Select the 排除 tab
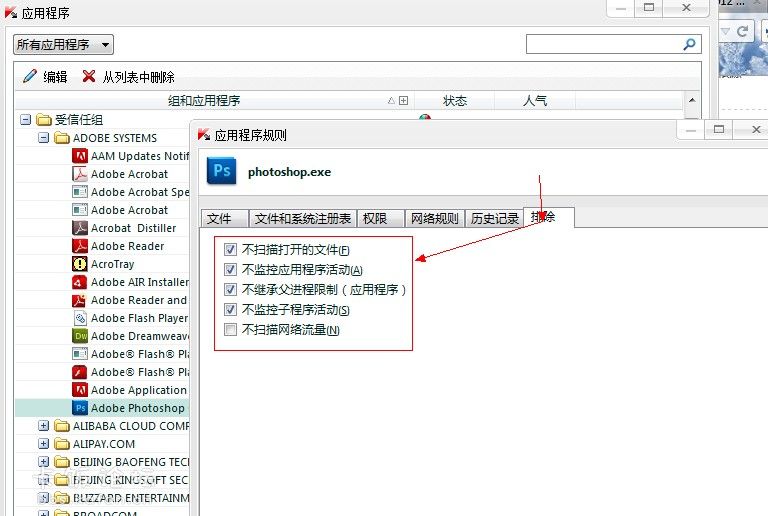The width and height of the screenshot is (768, 516). point(549,217)
